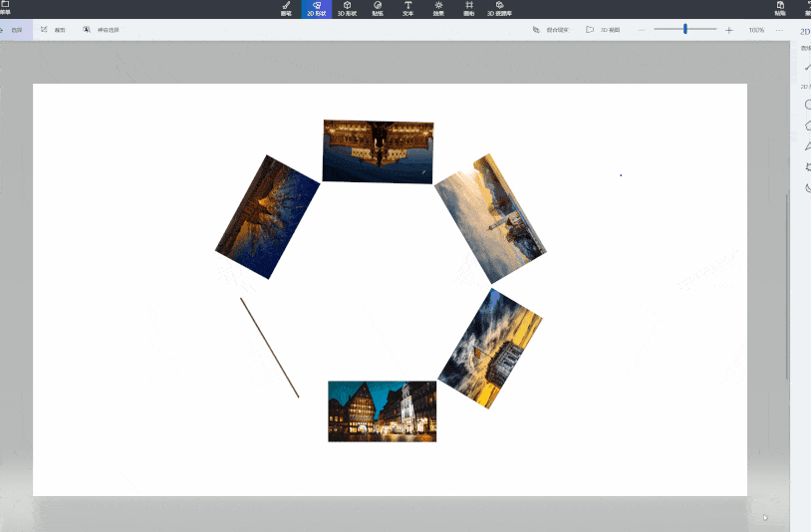811x532 pixels.
Task: Click the Paste button
Action: pyautogui.click(x=780, y=9)
